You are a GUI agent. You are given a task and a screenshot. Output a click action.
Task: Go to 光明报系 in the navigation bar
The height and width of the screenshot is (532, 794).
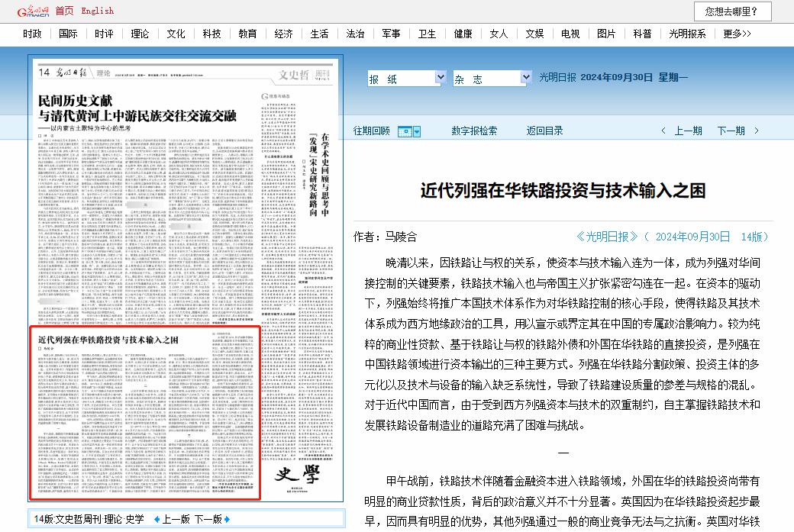pyautogui.click(x=687, y=34)
